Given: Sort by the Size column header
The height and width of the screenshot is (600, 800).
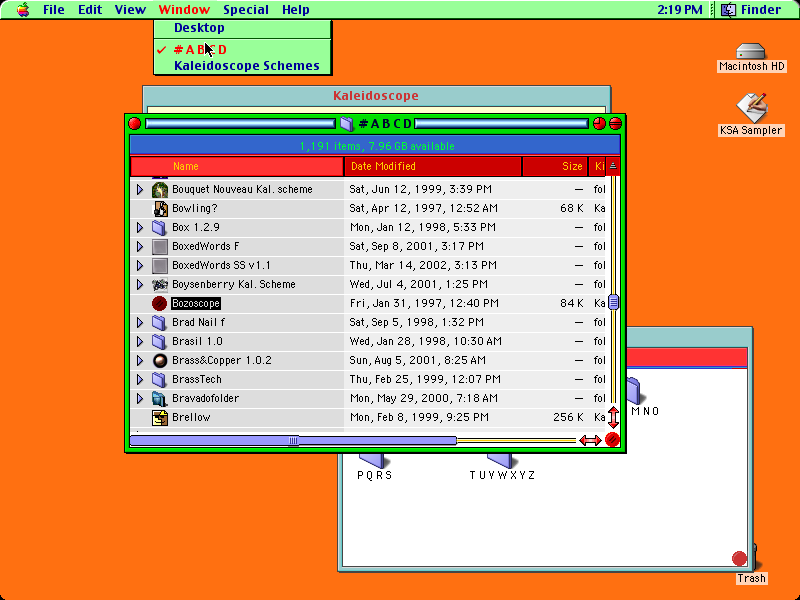Looking at the screenshot, I should pos(556,166).
